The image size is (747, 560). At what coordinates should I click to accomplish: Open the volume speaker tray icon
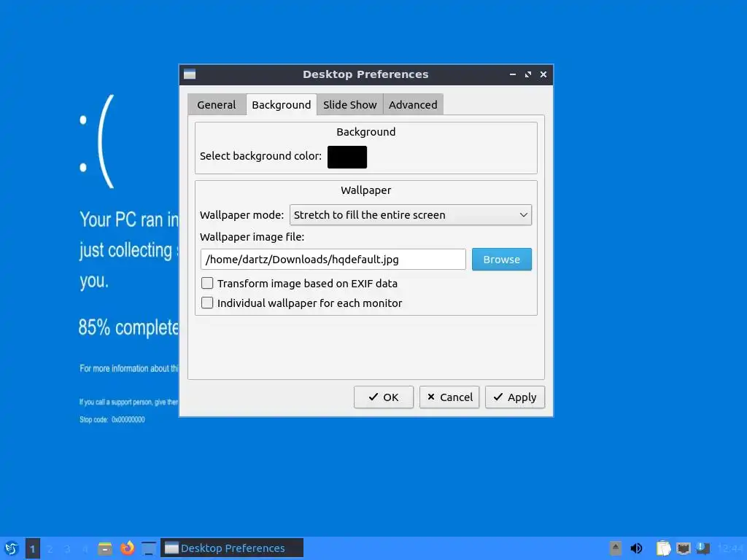click(636, 548)
